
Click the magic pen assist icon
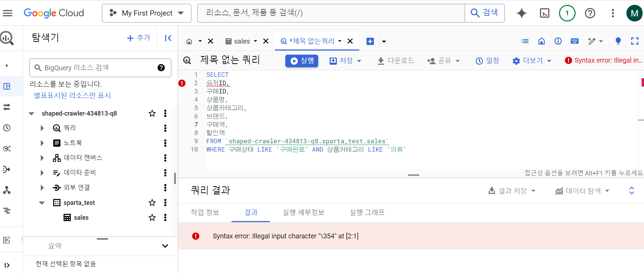point(592,41)
